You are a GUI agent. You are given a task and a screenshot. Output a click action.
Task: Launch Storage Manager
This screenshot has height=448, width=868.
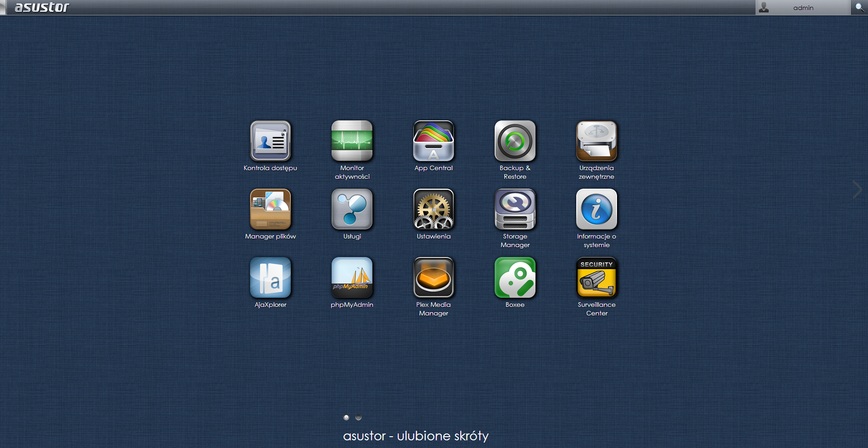point(515,209)
